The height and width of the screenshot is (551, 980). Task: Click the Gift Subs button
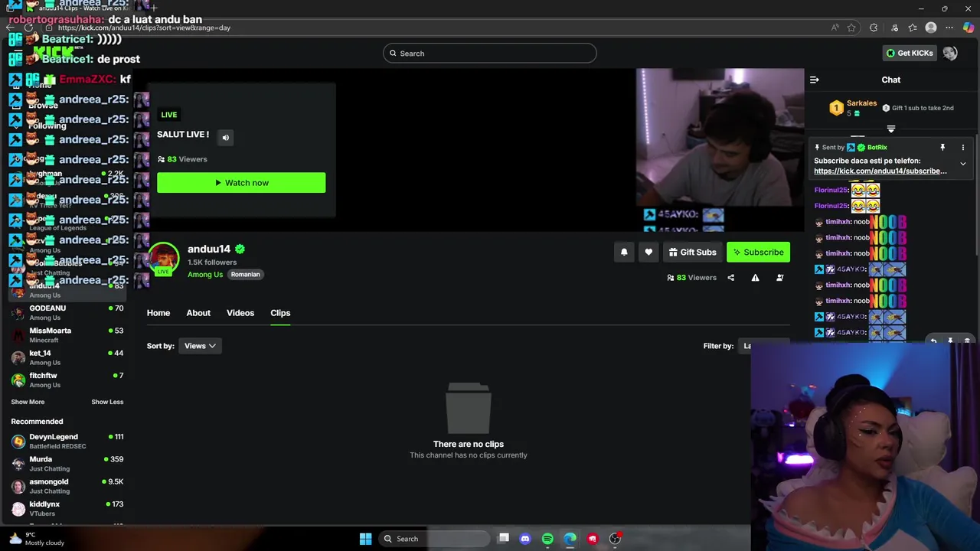[692, 252]
